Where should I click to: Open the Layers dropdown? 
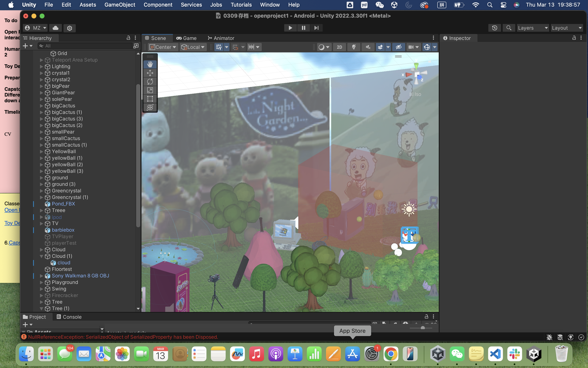tap(533, 28)
